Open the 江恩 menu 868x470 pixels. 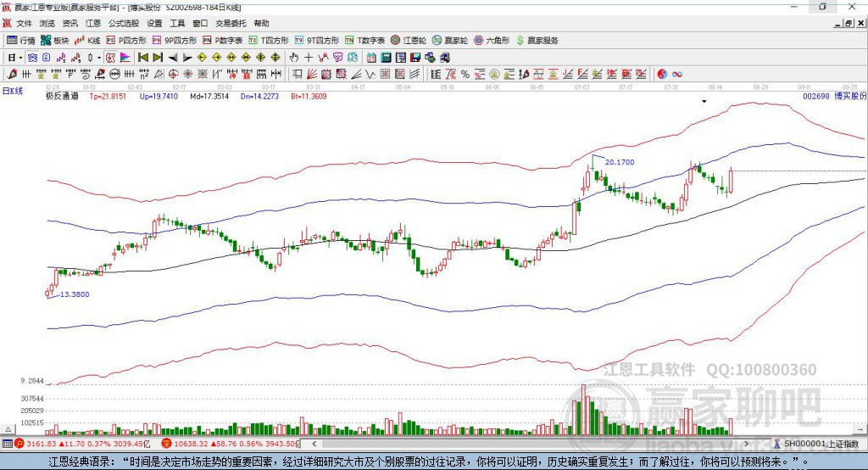tap(93, 23)
